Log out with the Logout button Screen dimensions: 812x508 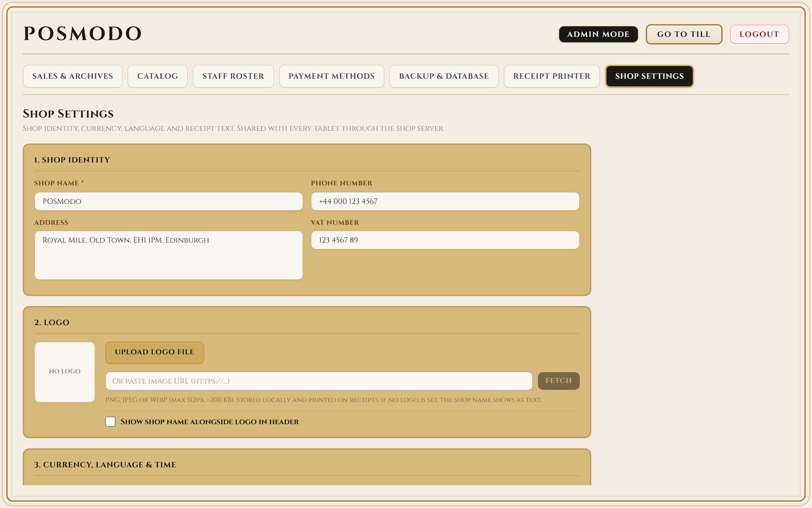(759, 34)
